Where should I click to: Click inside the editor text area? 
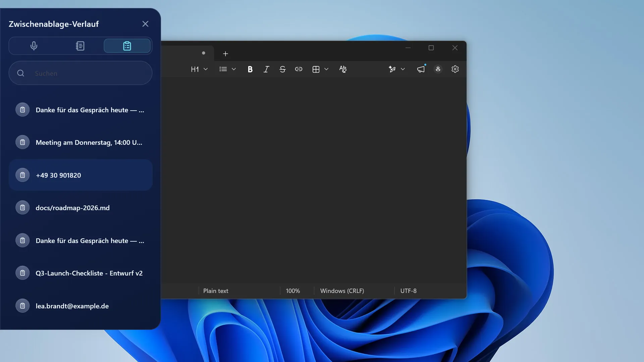point(314,180)
